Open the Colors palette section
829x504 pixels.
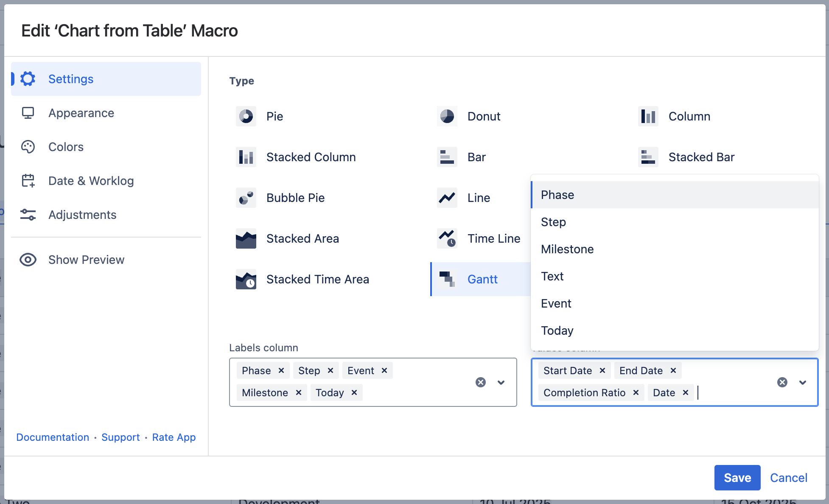point(66,147)
